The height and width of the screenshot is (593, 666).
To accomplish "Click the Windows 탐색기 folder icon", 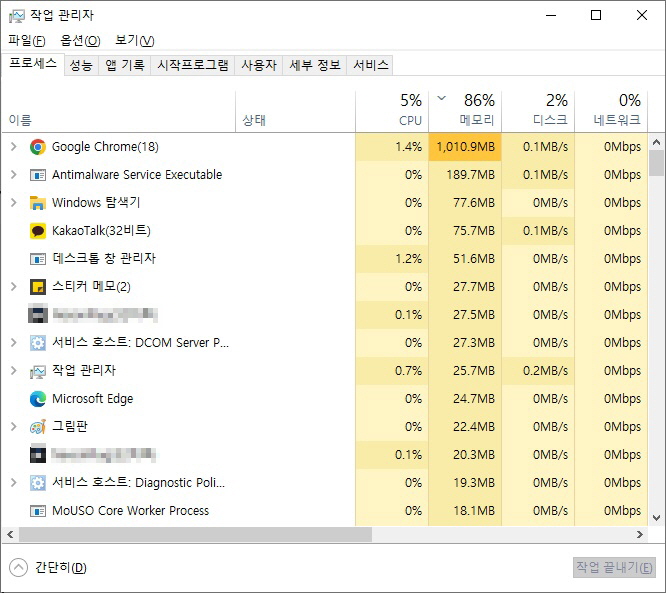I will (38, 203).
